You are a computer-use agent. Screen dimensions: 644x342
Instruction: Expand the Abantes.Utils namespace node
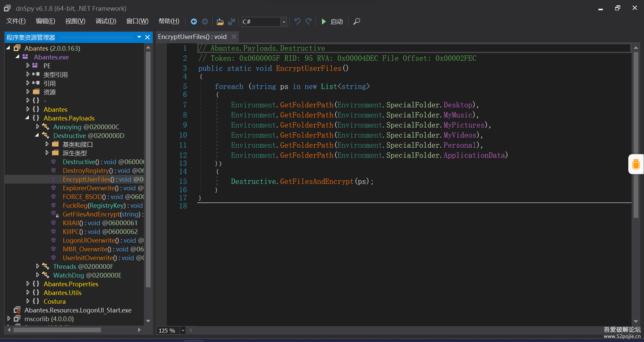[28, 292]
